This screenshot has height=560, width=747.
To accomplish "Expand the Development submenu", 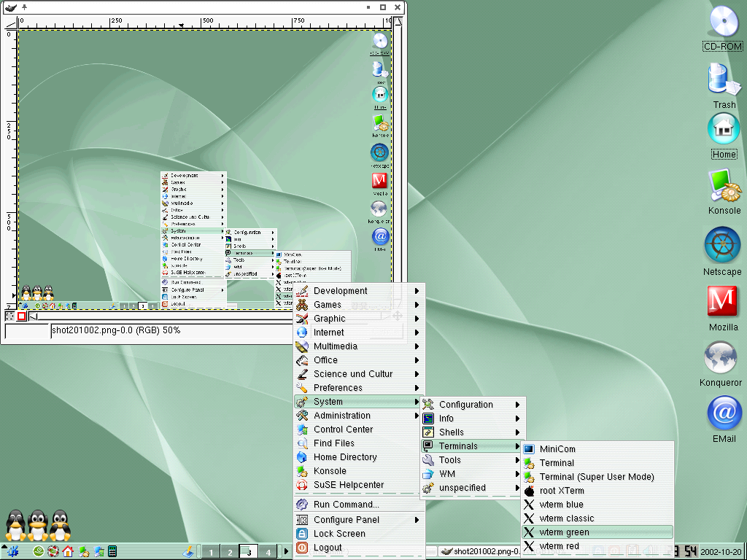I will (359, 290).
